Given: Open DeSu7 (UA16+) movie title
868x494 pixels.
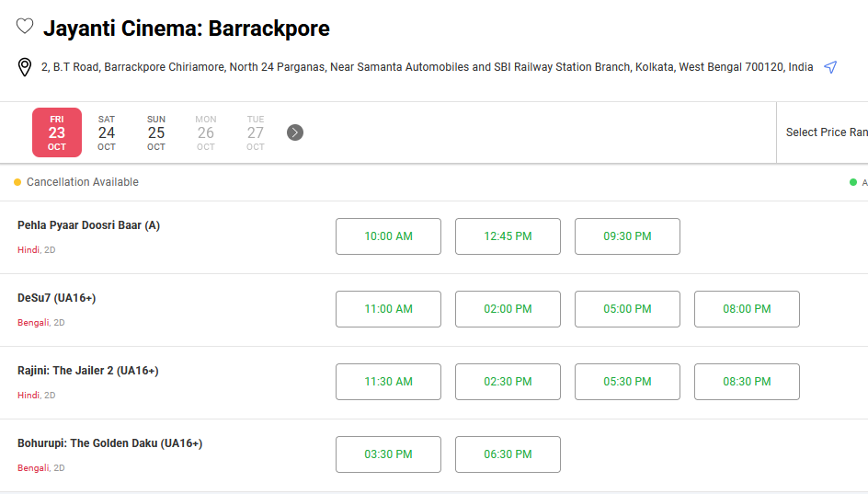Looking at the screenshot, I should [56, 298].
